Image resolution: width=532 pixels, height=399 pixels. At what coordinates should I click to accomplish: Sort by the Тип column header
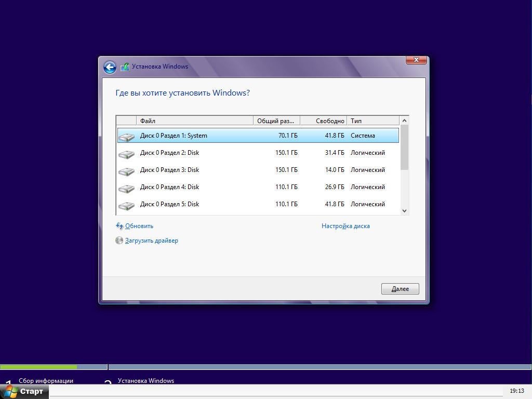[373, 121]
